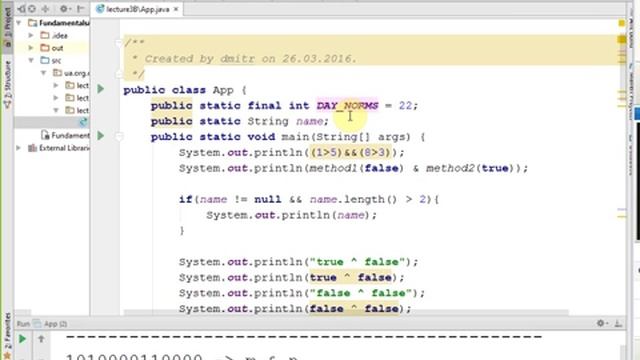The height and width of the screenshot is (360, 640).
Task: Select the App (2) run tab
Action: pos(50,324)
